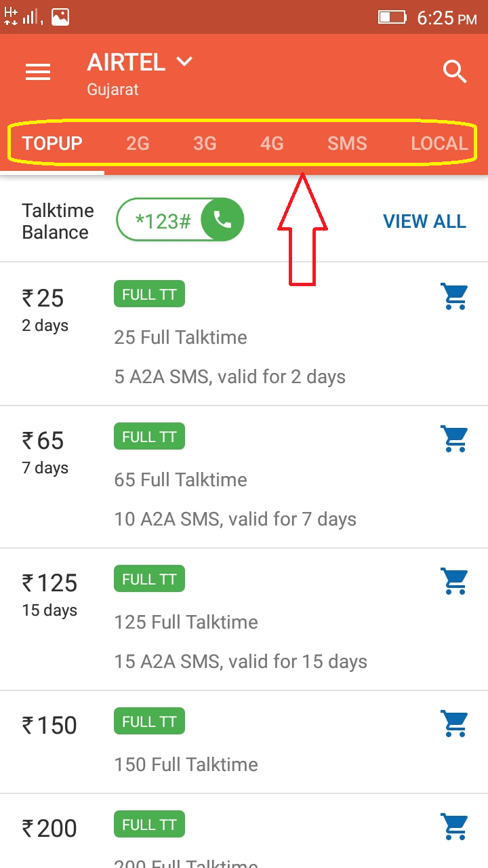Image resolution: width=488 pixels, height=868 pixels.
Task: Open the 3G plans list
Action: coord(205,143)
